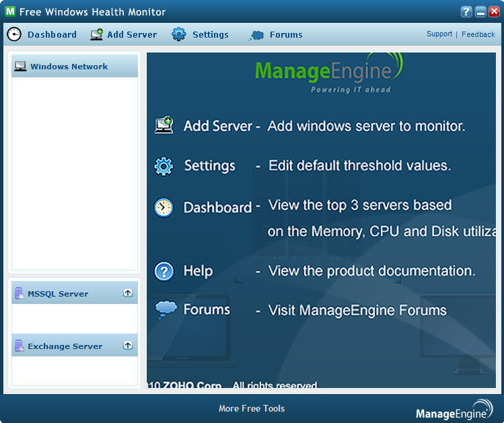Click 'Powering IT ahead' tagline
This screenshot has height=423, width=504.
(351, 89)
